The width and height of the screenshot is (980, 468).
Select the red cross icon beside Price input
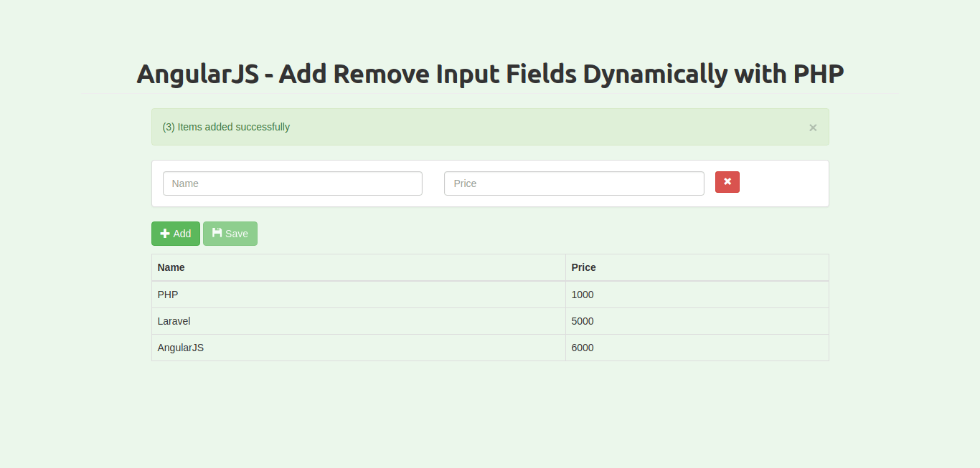click(x=727, y=182)
